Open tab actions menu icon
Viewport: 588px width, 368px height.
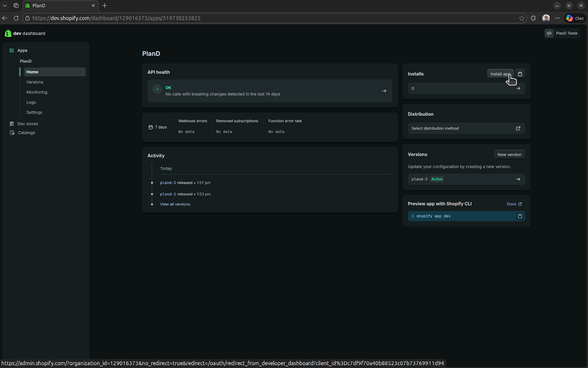point(16,6)
